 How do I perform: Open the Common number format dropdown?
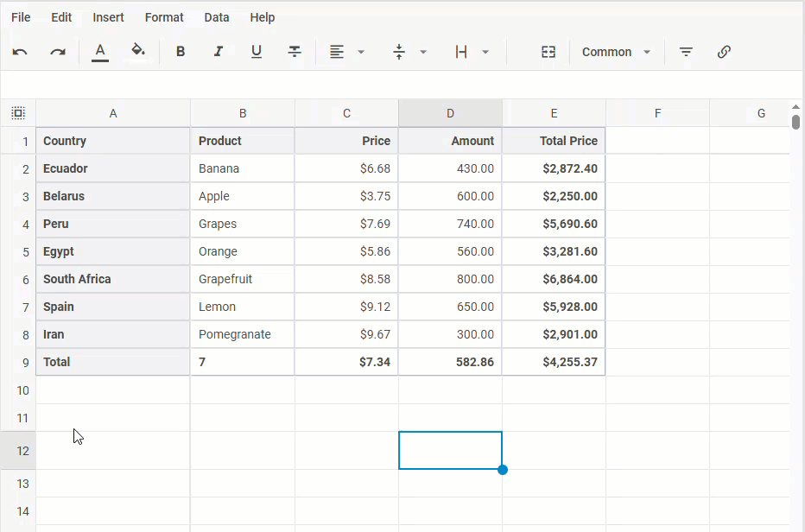pos(616,52)
